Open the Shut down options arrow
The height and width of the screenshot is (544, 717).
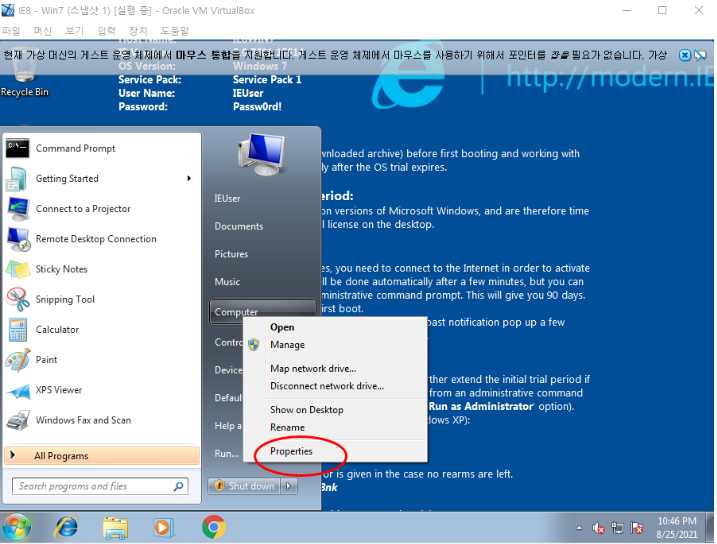289,486
